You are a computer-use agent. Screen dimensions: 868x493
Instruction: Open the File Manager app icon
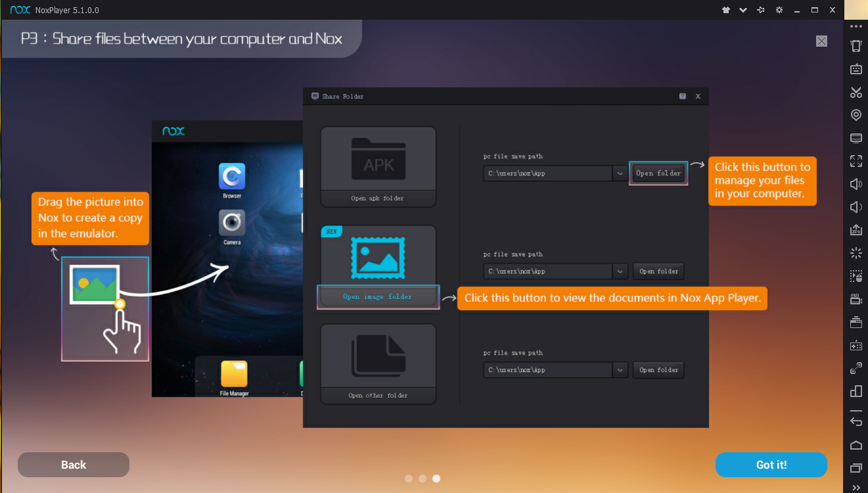coord(234,374)
